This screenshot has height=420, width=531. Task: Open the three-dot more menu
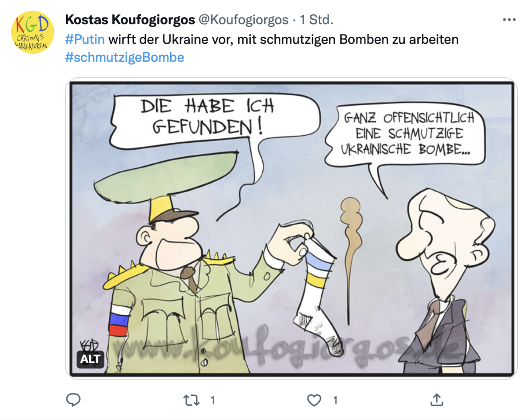coord(509,19)
